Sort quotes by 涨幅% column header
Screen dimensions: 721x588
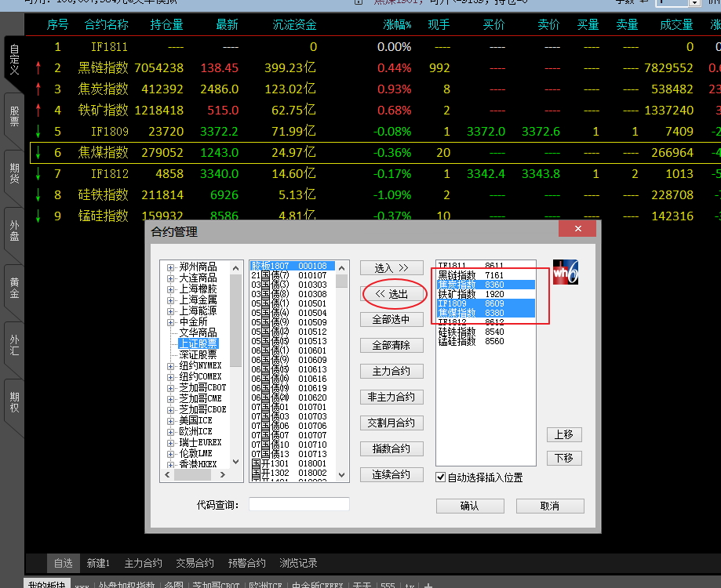pos(397,25)
